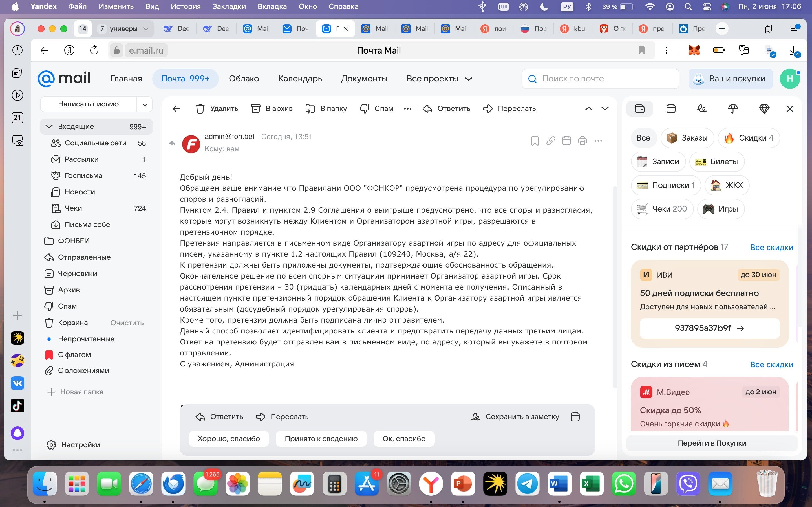This screenshot has height=507, width=812.
Task: Click the trash icon to delete the email
Action: point(200,109)
